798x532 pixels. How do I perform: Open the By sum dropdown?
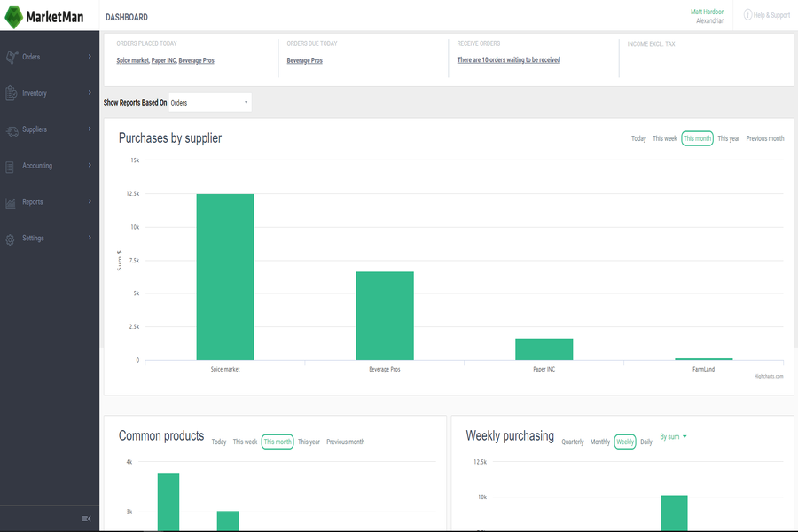coord(673,437)
